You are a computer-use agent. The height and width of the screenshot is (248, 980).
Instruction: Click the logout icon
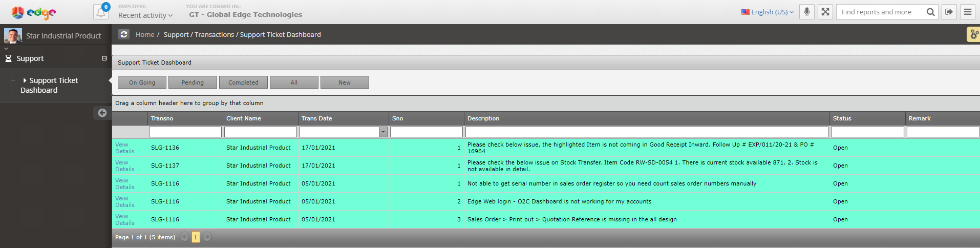pyautogui.click(x=949, y=12)
